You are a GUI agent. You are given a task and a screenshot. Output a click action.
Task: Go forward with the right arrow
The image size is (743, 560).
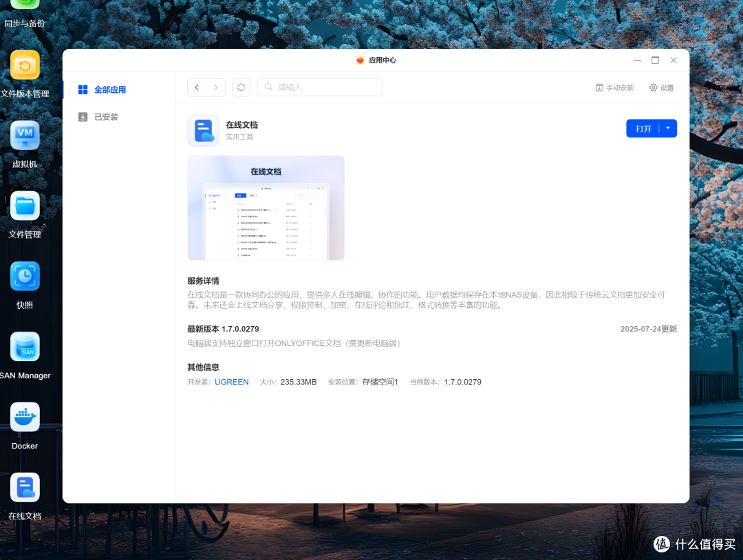tap(215, 87)
